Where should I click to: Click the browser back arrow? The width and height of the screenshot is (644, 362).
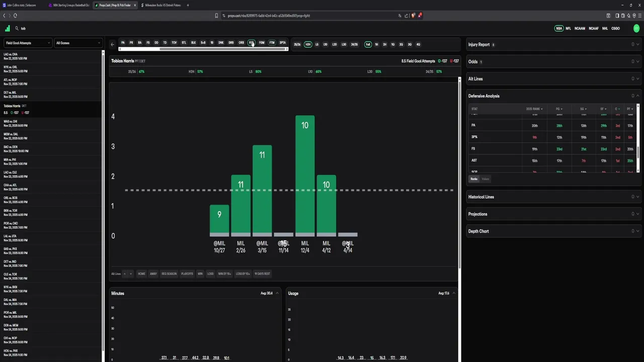[x=4, y=16]
